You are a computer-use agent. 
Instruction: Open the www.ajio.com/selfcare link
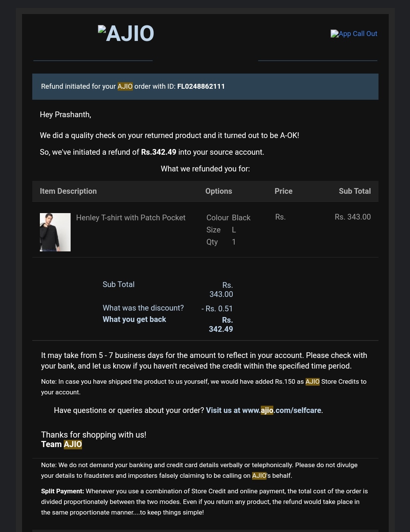click(264, 410)
